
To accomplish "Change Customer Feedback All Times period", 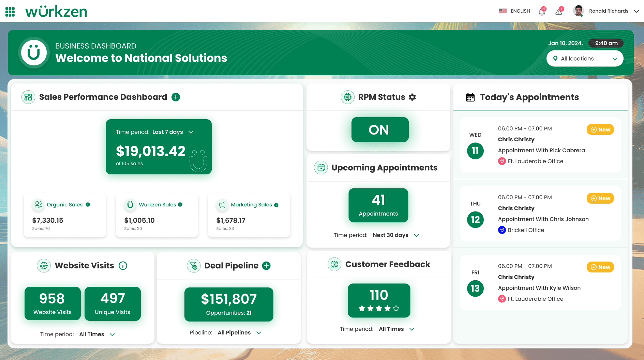I will (396, 329).
